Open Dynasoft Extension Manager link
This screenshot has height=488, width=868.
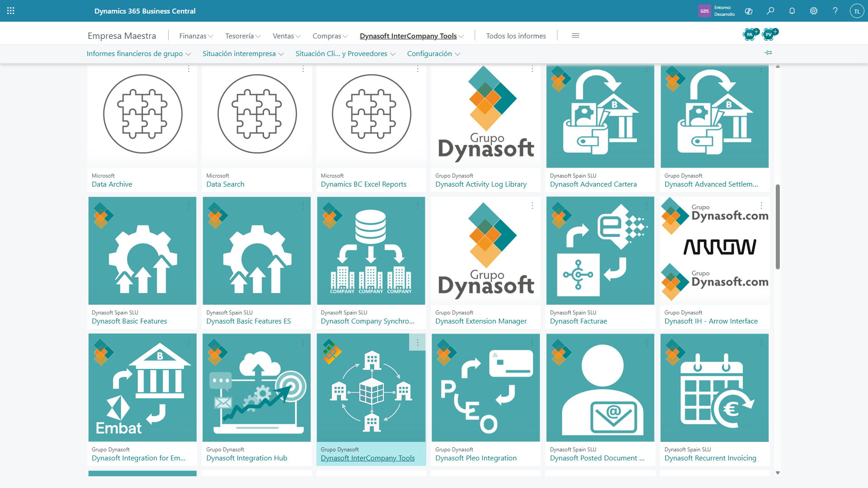pyautogui.click(x=481, y=321)
